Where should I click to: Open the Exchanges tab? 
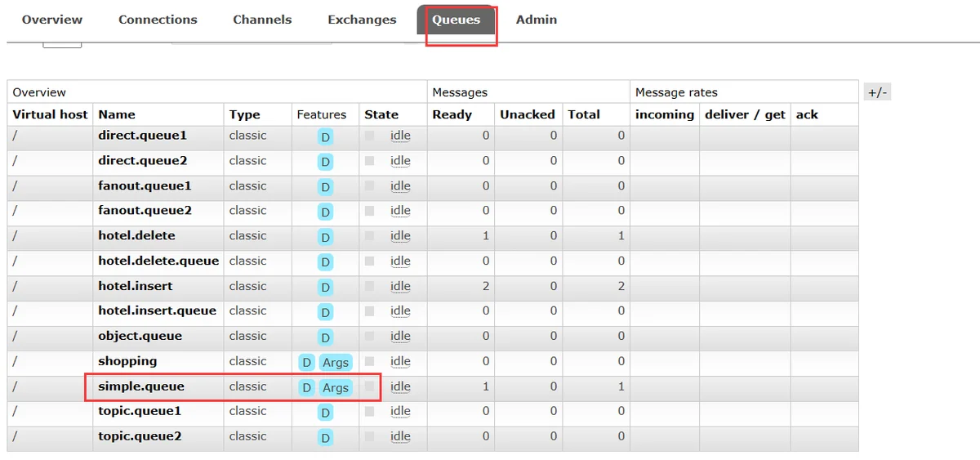(362, 20)
